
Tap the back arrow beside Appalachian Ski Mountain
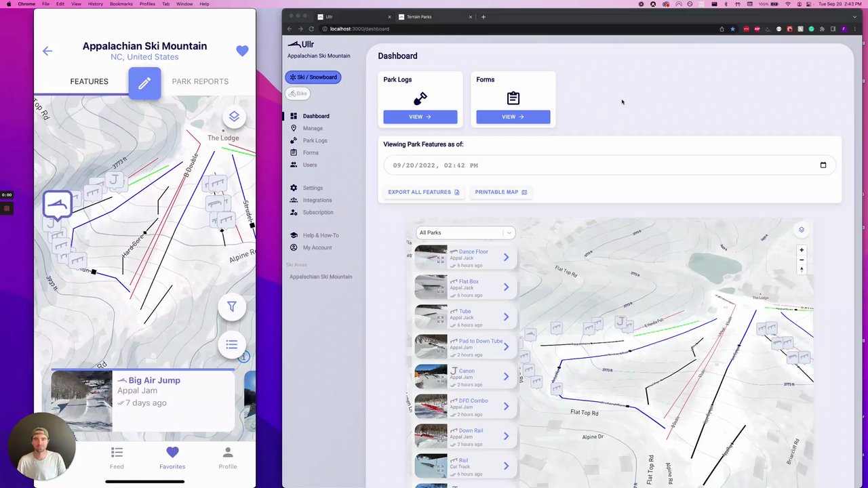tap(47, 51)
